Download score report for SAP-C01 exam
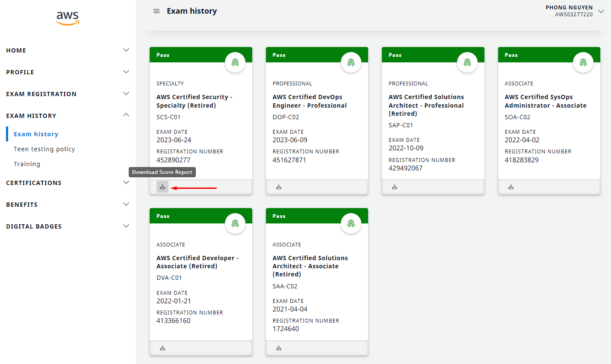The width and height of the screenshot is (611, 364). click(395, 187)
